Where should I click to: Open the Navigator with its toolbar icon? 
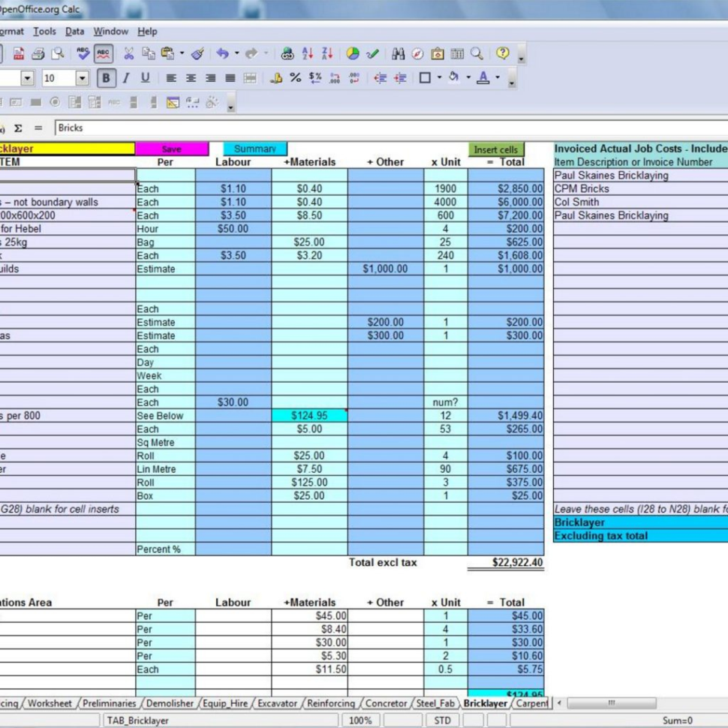point(417,53)
